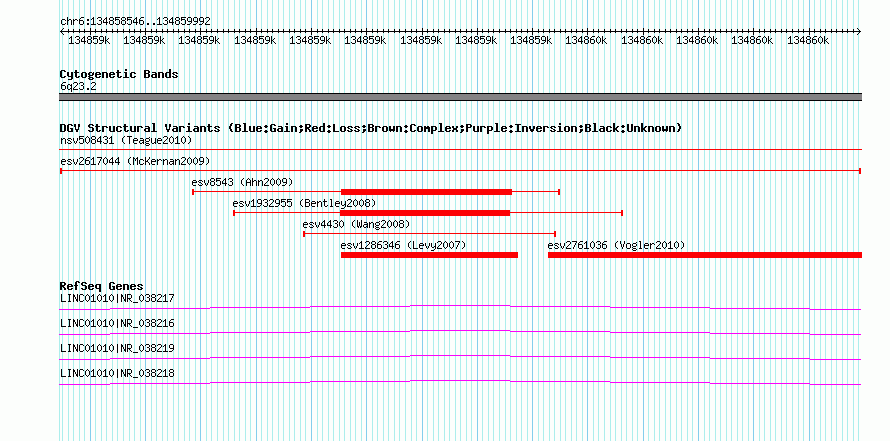890x441 pixels.
Task: Click the chr6:134858546..134859992 coordinate label
Action: 135,21
